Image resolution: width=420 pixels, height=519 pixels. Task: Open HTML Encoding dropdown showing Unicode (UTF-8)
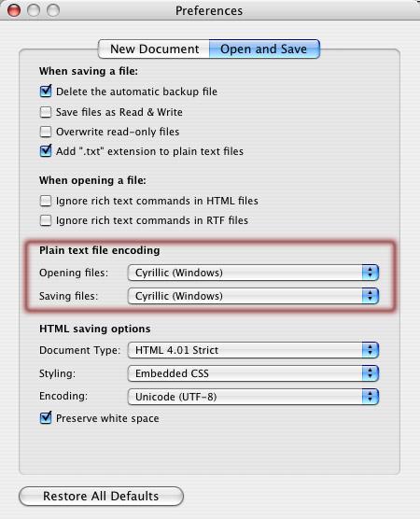pos(253,397)
